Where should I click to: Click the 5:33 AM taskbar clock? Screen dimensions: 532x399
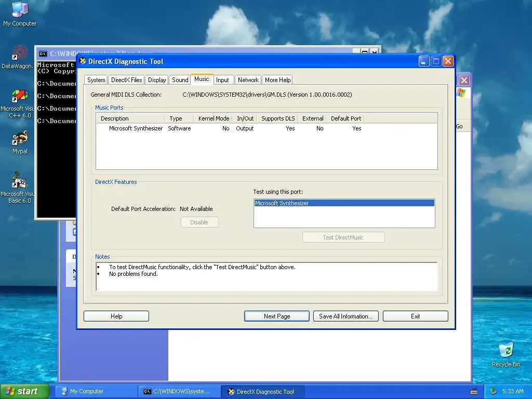(513, 391)
